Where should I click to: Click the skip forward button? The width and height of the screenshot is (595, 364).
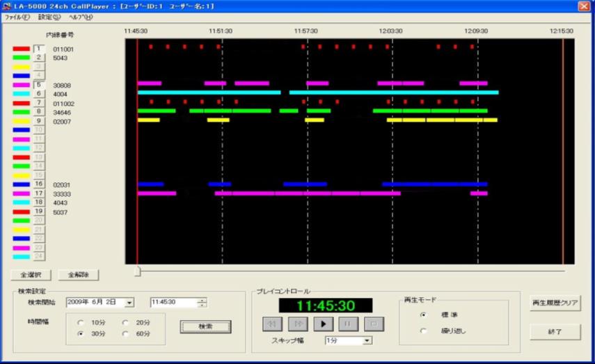tap(298, 324)
